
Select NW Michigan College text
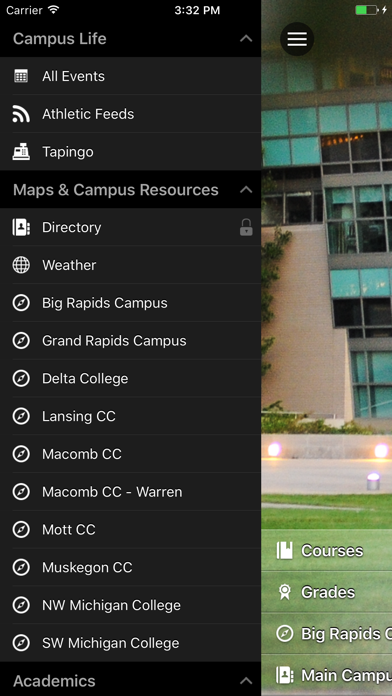[x=111, y=605]
